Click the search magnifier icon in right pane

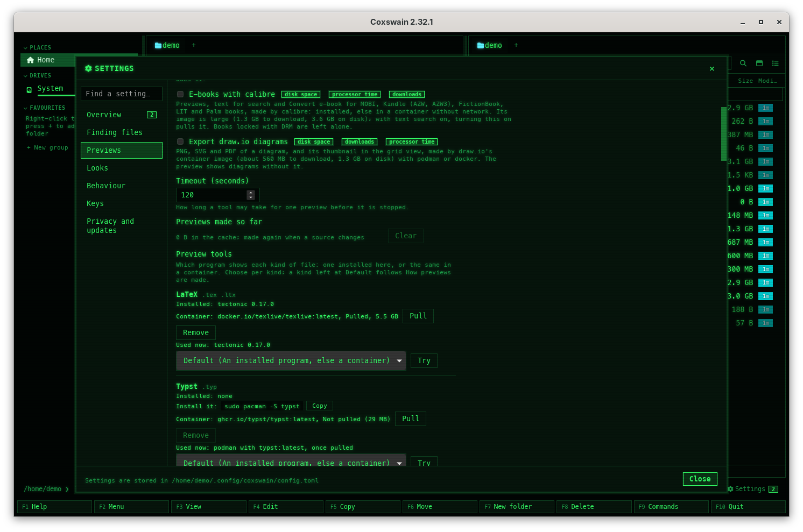(x=743, y=63)
